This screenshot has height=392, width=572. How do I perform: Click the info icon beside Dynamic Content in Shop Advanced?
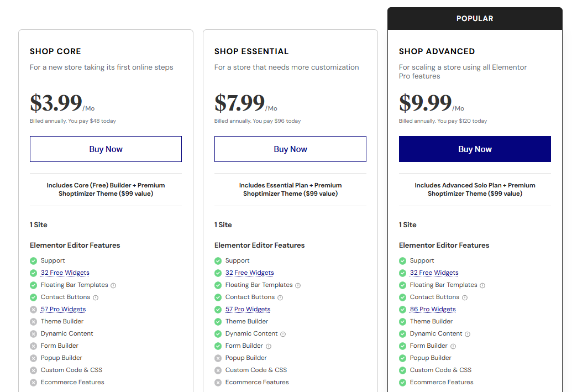[x=468, y=333]
